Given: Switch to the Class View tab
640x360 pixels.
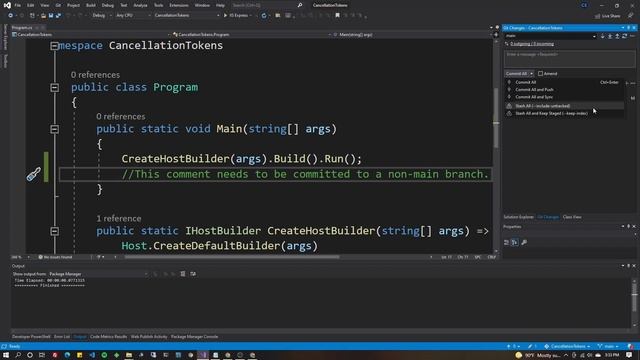Looking at the screenshot, I should [x=572, y=217].
